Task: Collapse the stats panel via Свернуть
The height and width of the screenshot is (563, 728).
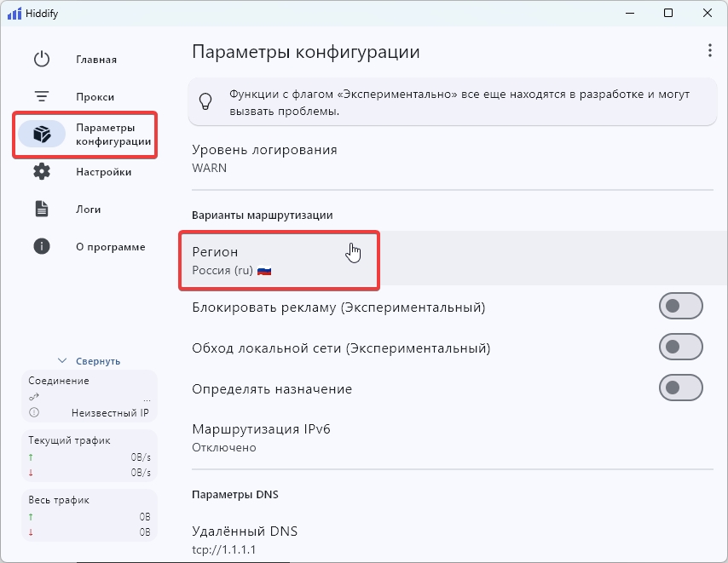Action: [89, 361]
